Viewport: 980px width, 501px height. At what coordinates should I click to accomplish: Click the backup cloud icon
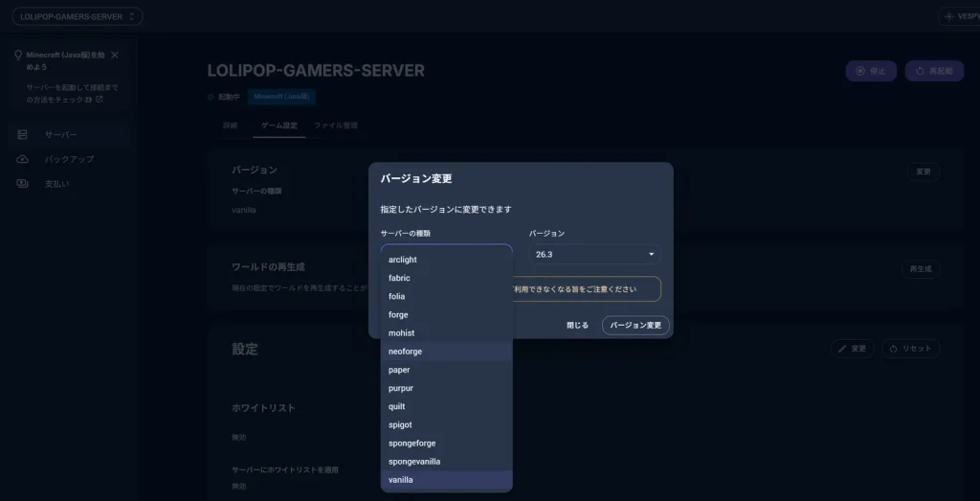point(23,159)
